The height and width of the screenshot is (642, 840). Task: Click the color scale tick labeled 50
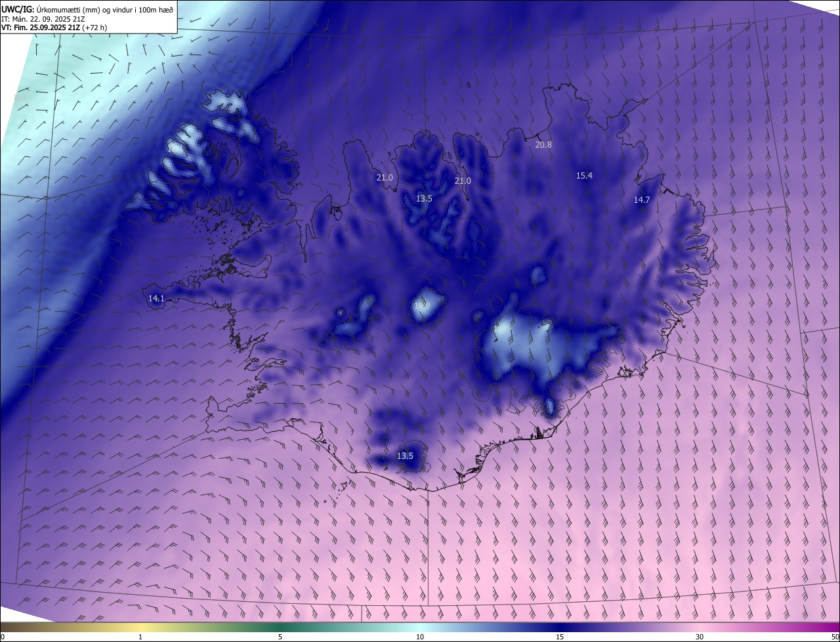tap(835, 637)
